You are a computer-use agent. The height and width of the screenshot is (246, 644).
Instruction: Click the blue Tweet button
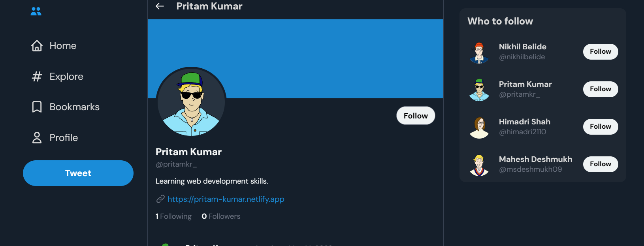click(x=78, y=173)
